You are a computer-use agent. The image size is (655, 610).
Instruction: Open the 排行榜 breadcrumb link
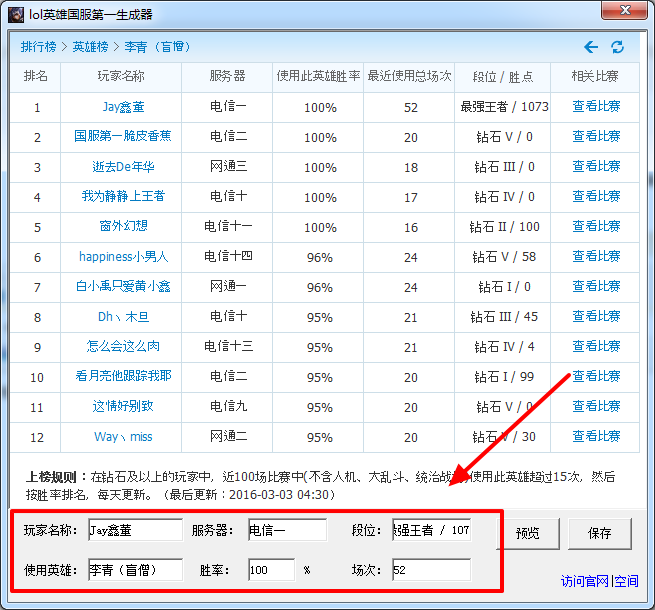(x=38, y=47)
